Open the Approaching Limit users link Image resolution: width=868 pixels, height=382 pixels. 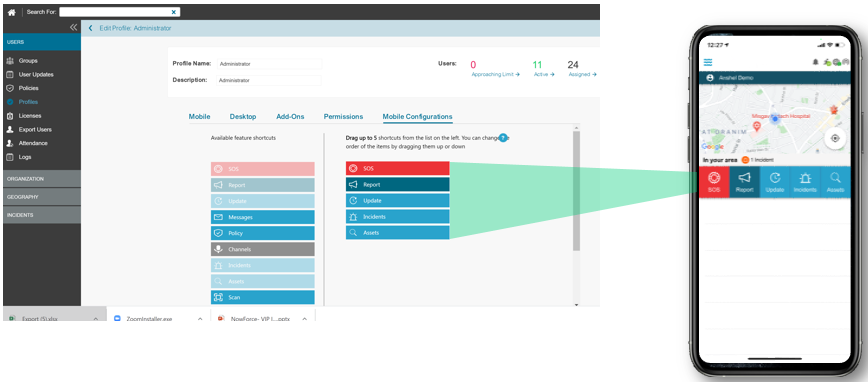click(x=495, y=74)
